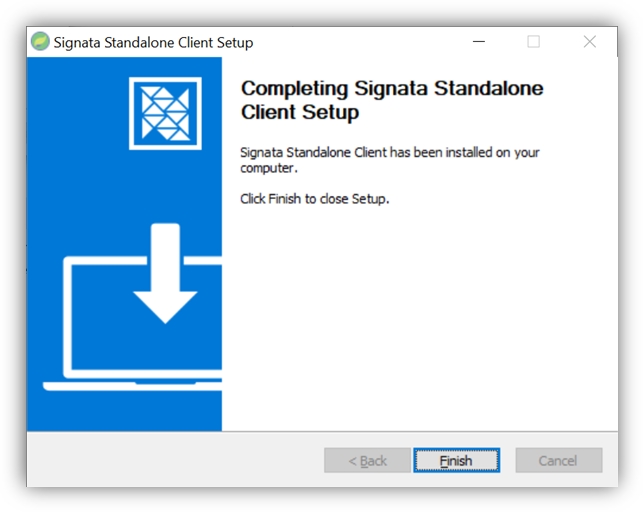The width and height of the screenshot is (643, 512).
Task: Click the "Completing Signata Standalone Client Setup" heading
Action: pyautogui.click(x=392, y=100)
